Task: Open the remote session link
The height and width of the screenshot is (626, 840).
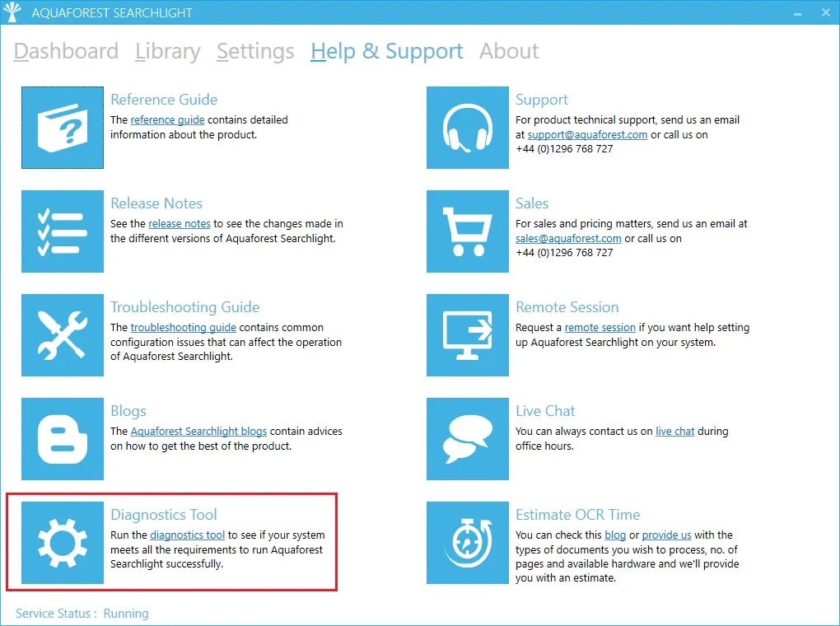Action: click(x=600, y=328)
